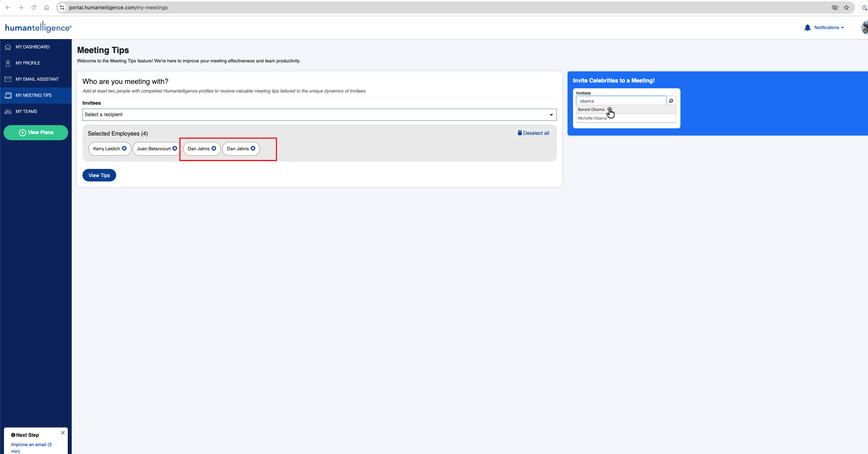Remove Juan Betancourt from invitees
This screenshot has width=868, height=454.
tap(175, 149)
